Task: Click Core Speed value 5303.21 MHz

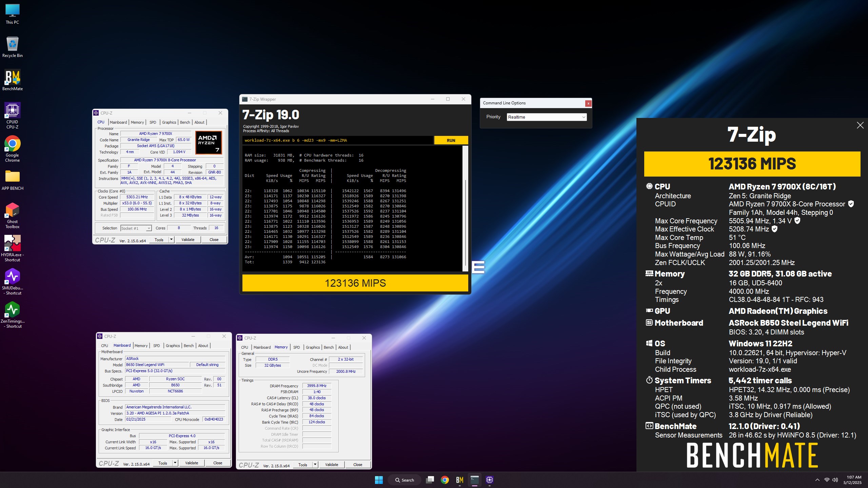Action: (137, 197)
